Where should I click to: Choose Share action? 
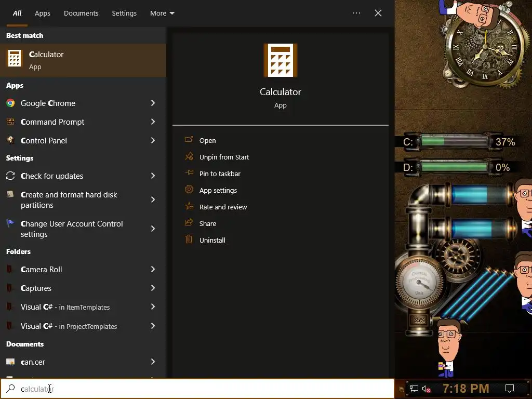(208, 223)
